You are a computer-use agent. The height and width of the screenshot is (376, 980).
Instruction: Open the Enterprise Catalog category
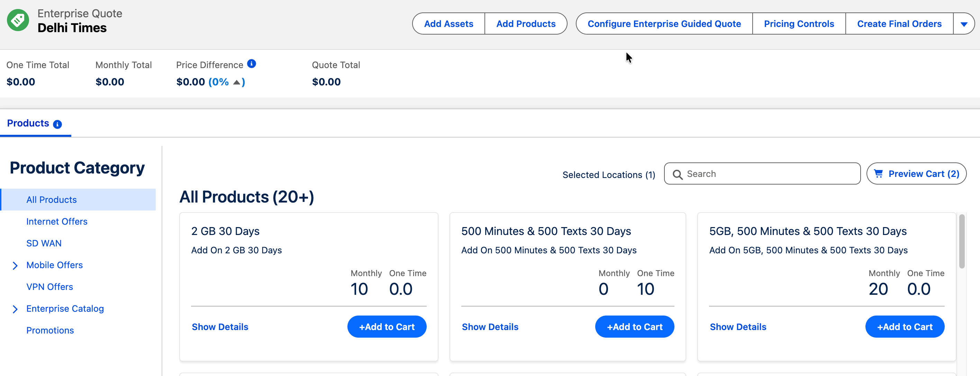[65, 308]
